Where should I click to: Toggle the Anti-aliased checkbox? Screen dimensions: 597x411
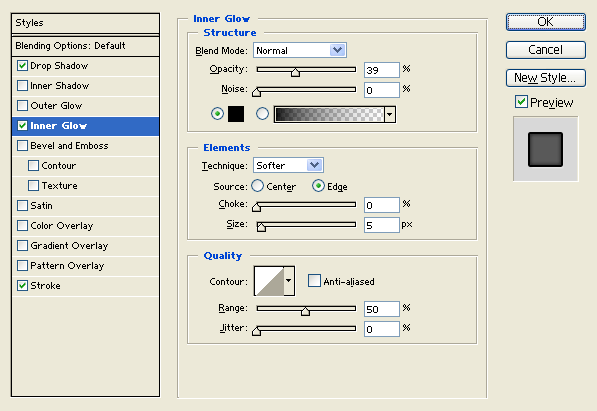click(314, 281)
